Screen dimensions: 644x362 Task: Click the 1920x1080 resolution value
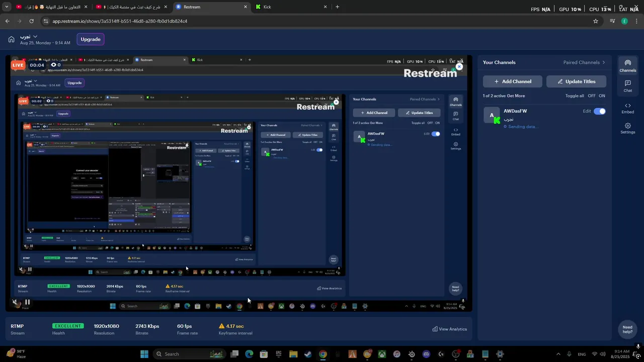[x=107, y=326]
